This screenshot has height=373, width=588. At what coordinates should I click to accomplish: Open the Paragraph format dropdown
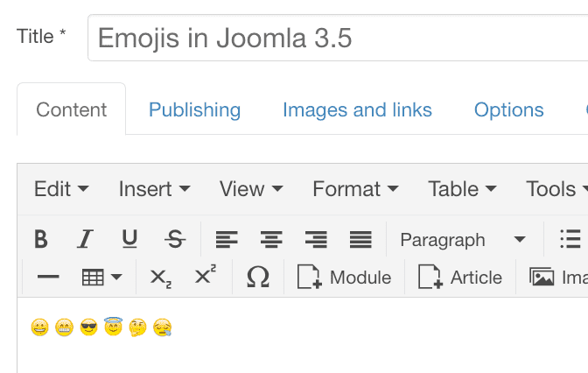pyautogui.click(x=463, y=240)
